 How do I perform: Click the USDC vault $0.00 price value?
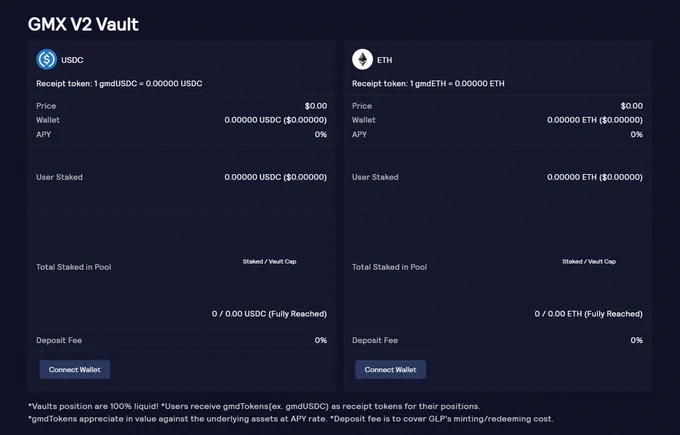(316, 106)
